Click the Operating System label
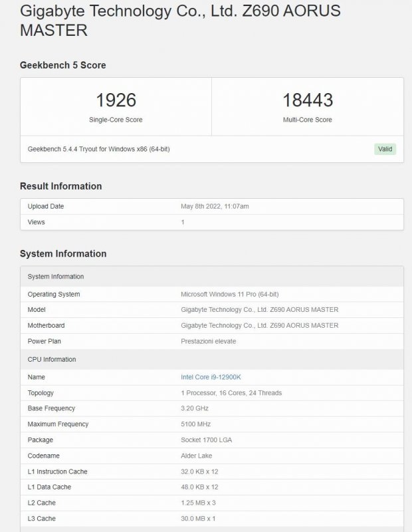Viewport: 412px width, 532px height. click(54, 294)
